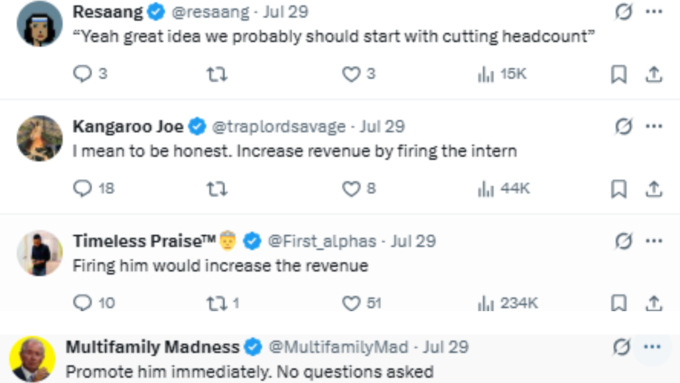Click Timeless Praise profile avatar
680x383 pixels.
click(x=39, y=253)
